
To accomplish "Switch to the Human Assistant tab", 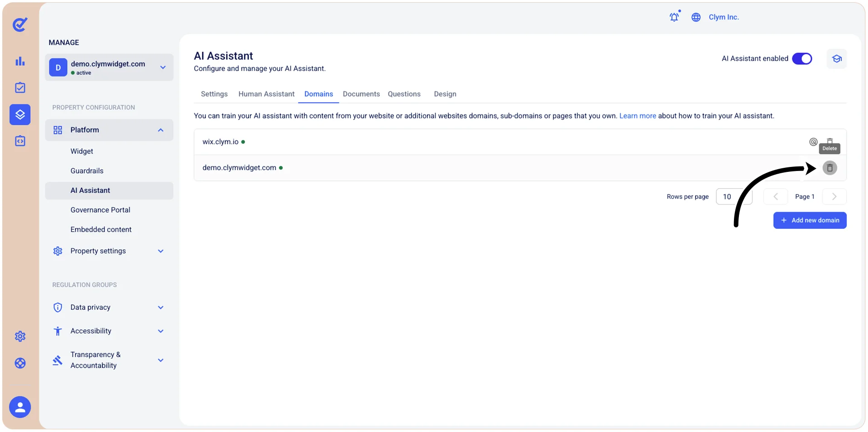I will click(266, 94).
